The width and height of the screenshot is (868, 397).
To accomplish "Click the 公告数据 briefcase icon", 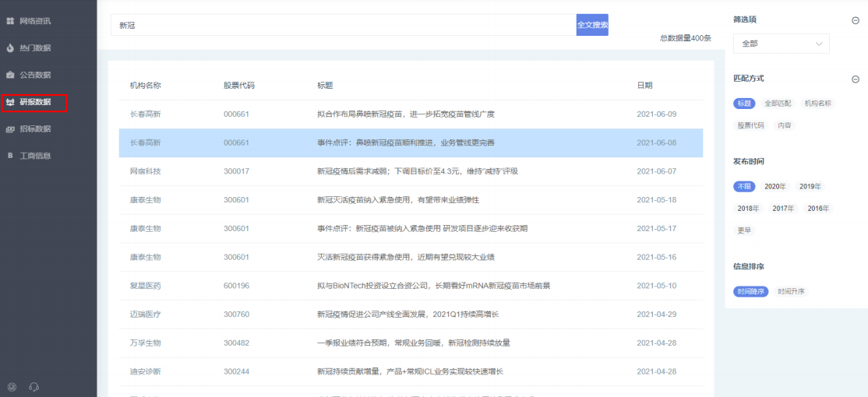I will coord(10,76).
